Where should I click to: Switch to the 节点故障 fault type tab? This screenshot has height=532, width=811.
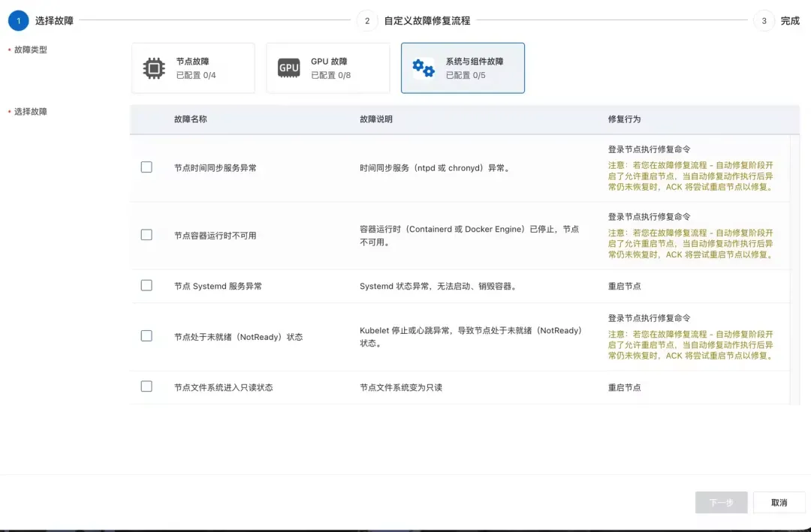tap(193, 68)
